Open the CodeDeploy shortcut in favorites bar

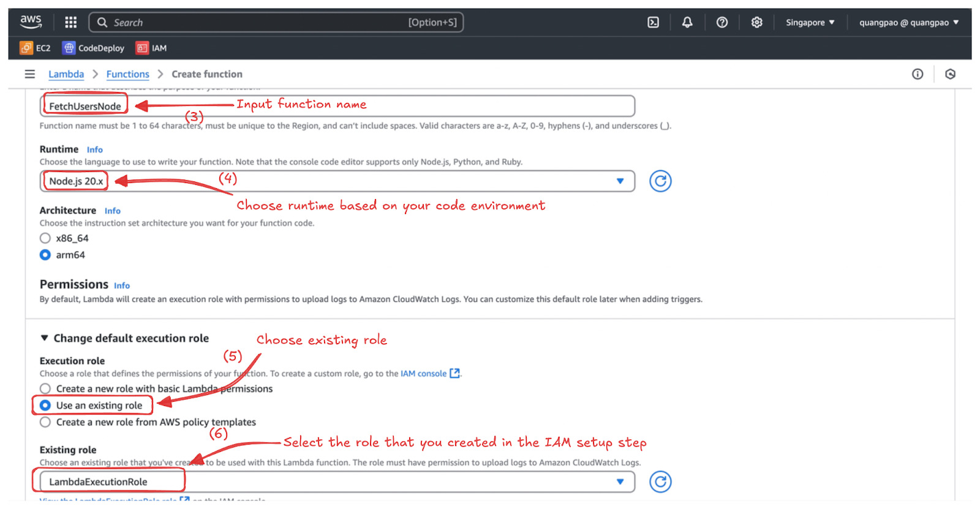click(x=93, y=48)
